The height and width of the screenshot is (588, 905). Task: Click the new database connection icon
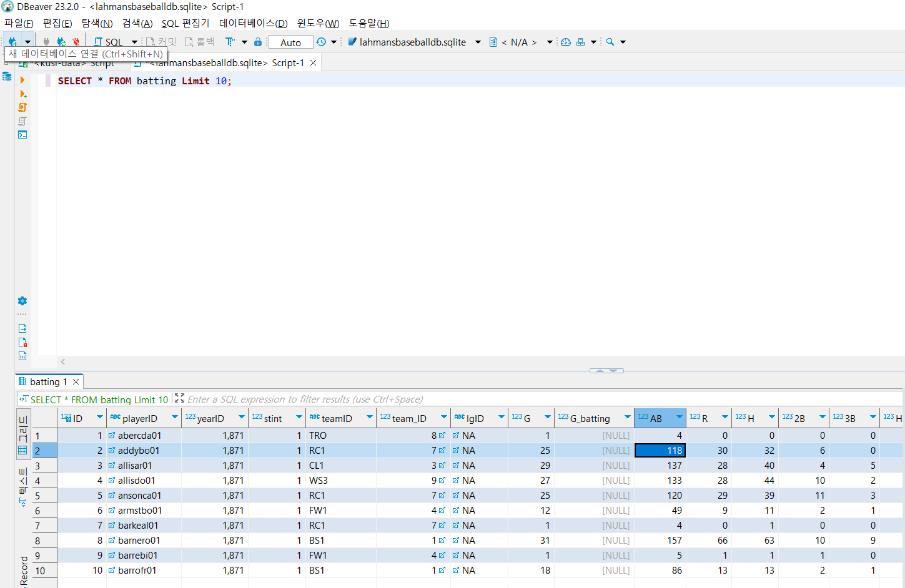point(12,42)
